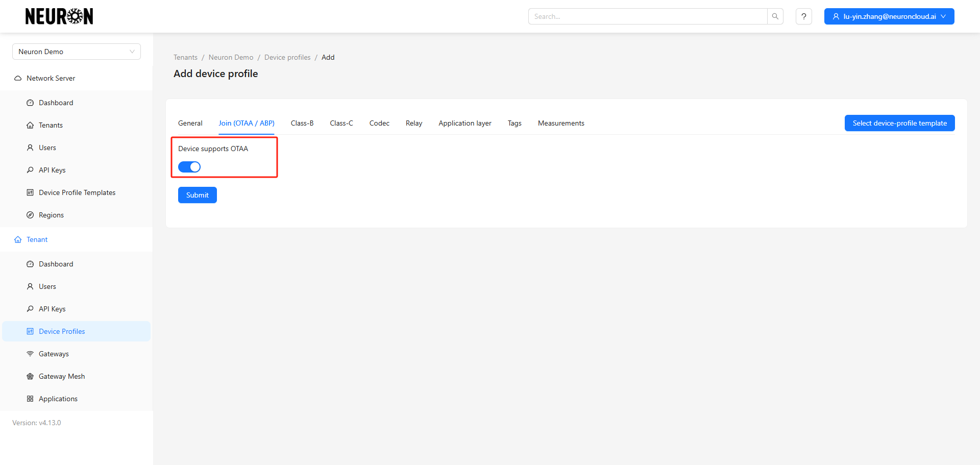Image resolution: width=980 pixels, height=465 pixels.
Task: Click the Tenants breadcrumb link
Action: point(185,57)
